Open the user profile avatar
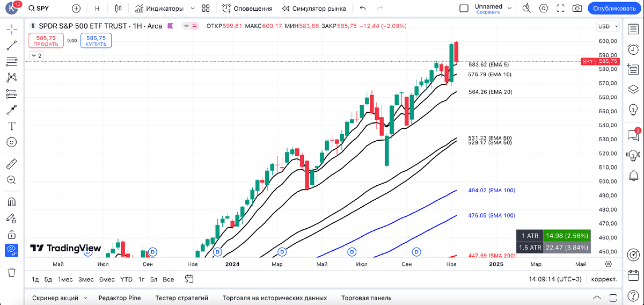 pos(11,9)
